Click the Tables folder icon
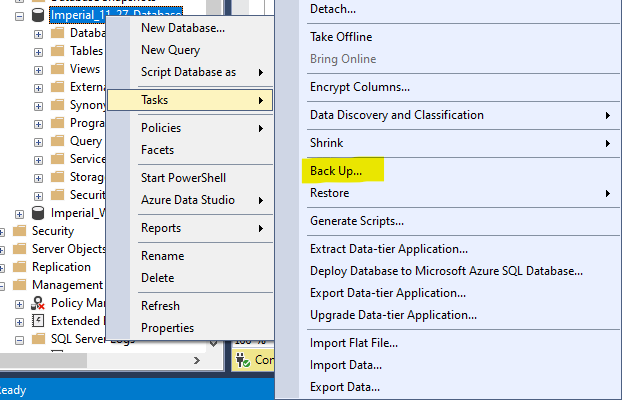This screenshot has width=622, height=400. [x=57, y=51]
